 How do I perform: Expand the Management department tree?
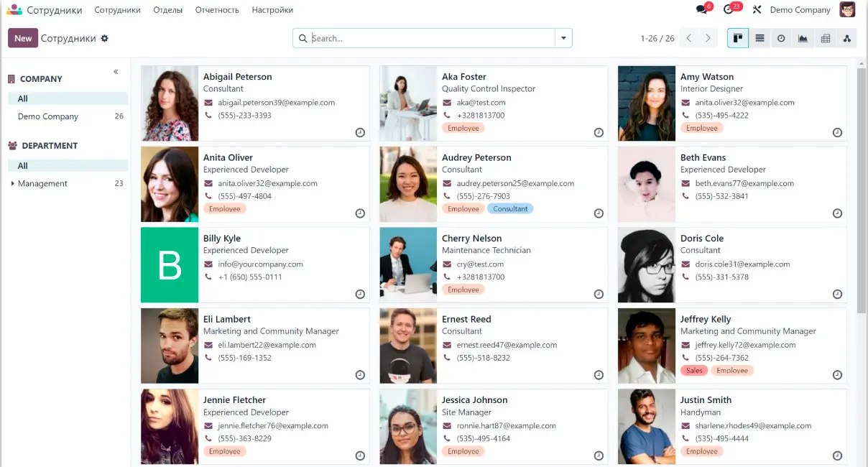tap(12, 184)
